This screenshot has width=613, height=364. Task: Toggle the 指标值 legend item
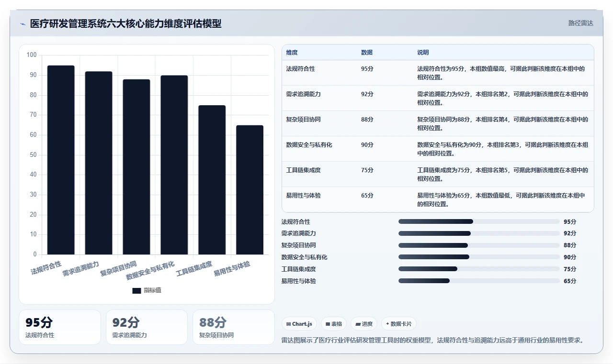click(147, 290)
